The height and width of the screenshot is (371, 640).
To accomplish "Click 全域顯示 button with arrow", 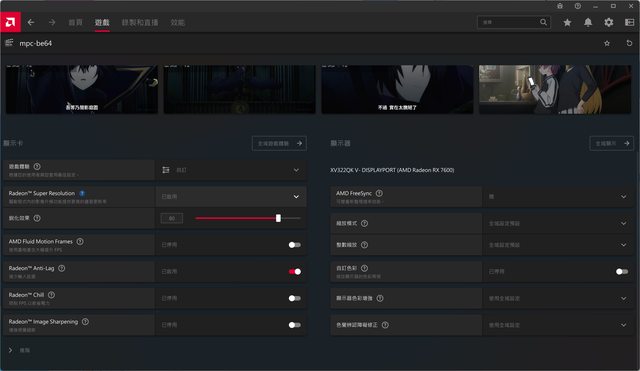I will pyautogui.click(x=611, y=143).
